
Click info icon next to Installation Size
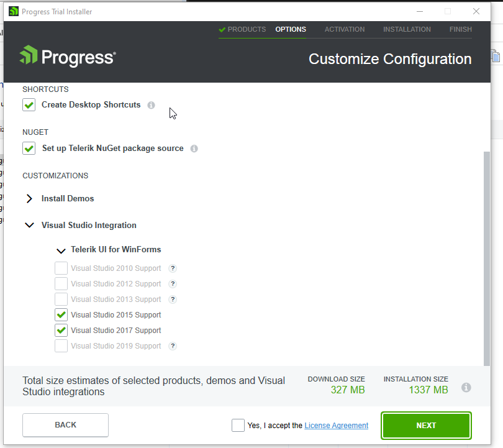click(466, 388)
